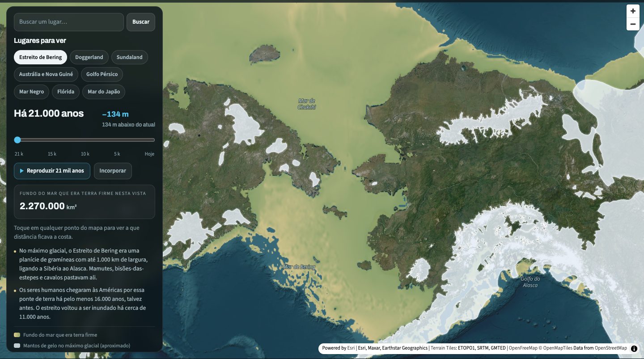Viewport: 644px width, 359px height.
Task: Select the Estreito de Bering place chip
Action: 41,57
